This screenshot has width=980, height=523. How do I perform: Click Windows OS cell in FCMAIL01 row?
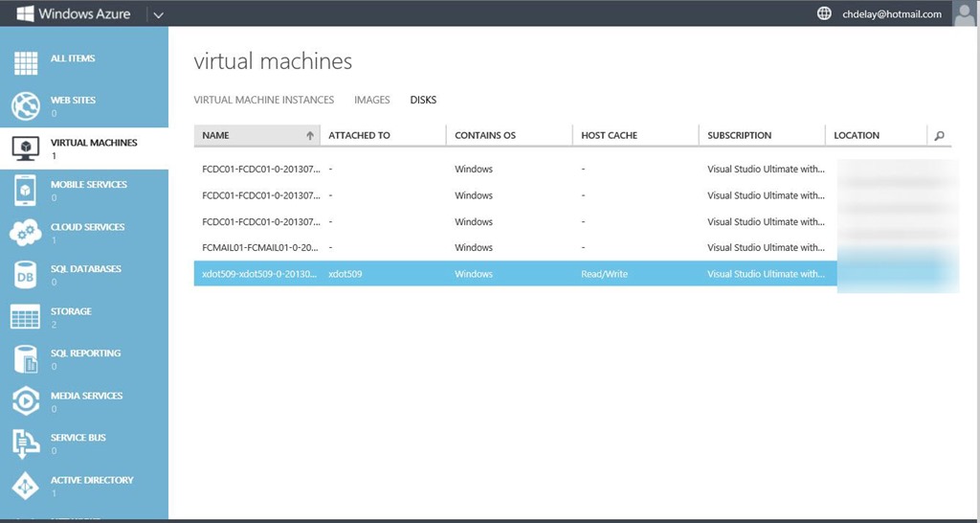tap(474, 248)
